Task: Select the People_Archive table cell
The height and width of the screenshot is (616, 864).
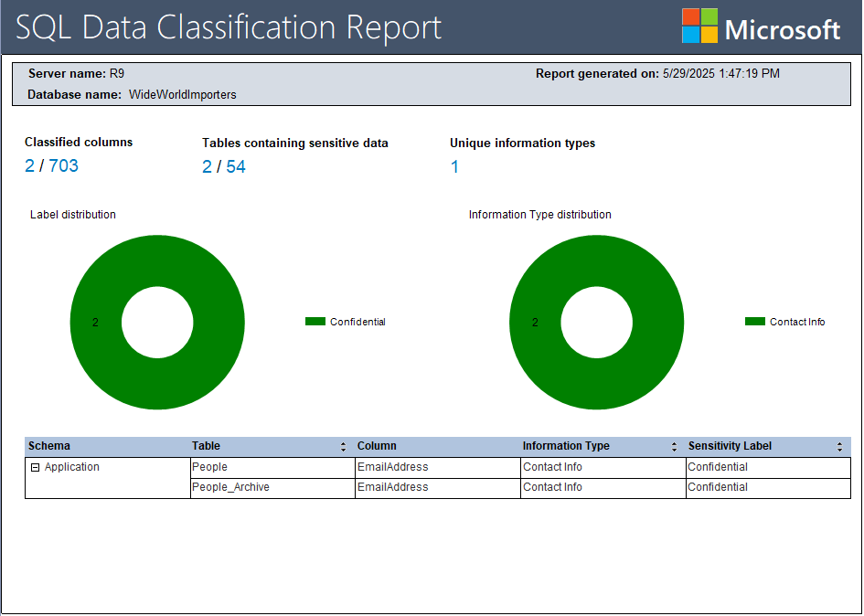Action: click(x=230, y=487)
